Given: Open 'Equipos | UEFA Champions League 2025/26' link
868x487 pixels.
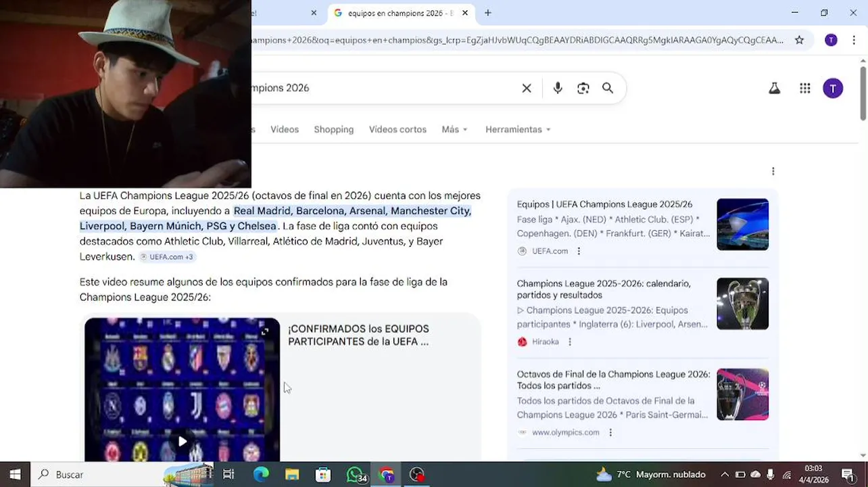Looking at the screenshot, I should pos(604,204).
